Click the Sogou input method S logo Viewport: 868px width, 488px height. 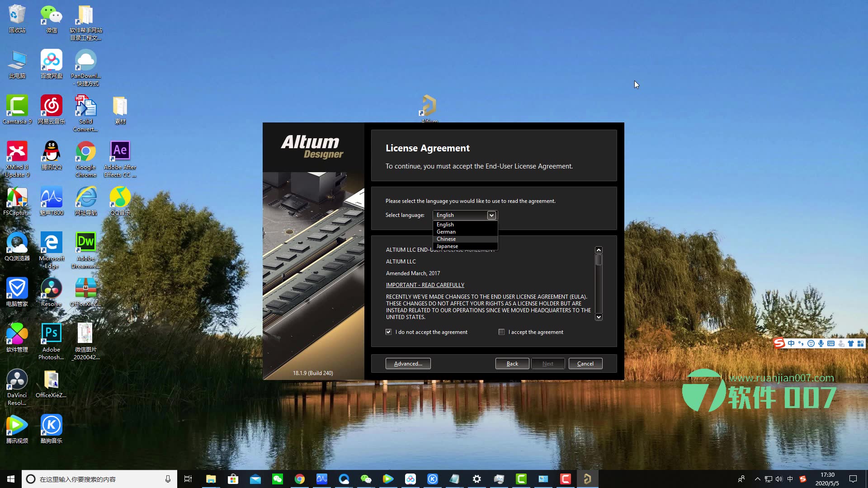coord(779,343)
